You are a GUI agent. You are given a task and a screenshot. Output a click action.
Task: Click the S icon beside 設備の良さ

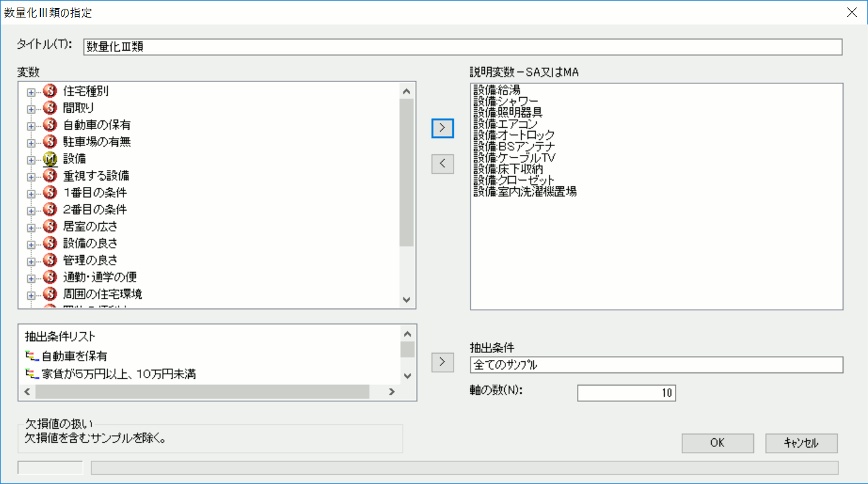pyautogui.click(x=50, y=243)
